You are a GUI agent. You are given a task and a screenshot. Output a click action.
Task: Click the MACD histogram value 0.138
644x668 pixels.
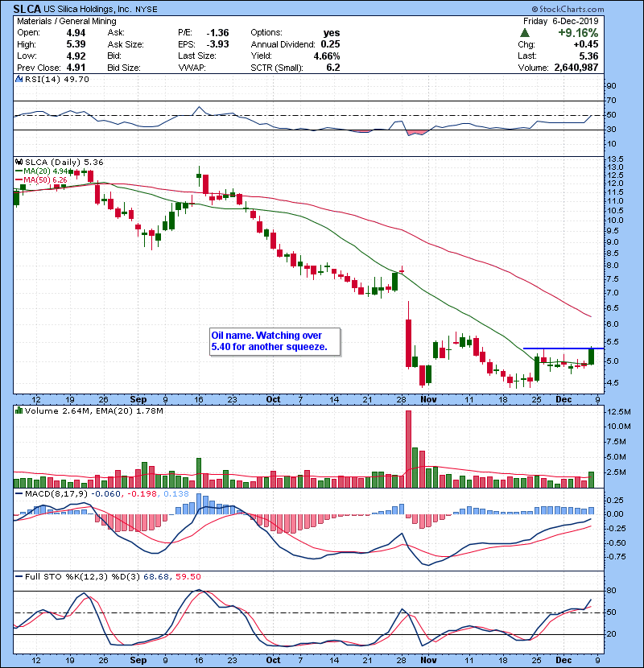point(176,494)
